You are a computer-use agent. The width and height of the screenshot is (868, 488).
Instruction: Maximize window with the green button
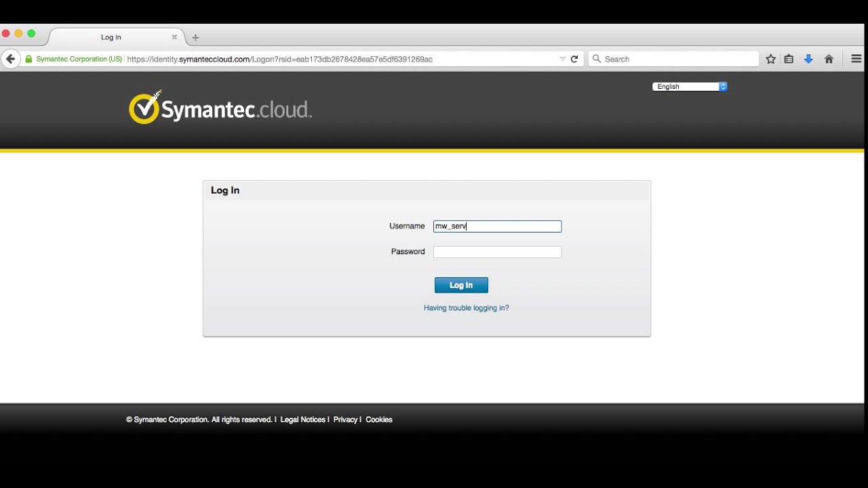pos(31,33)
